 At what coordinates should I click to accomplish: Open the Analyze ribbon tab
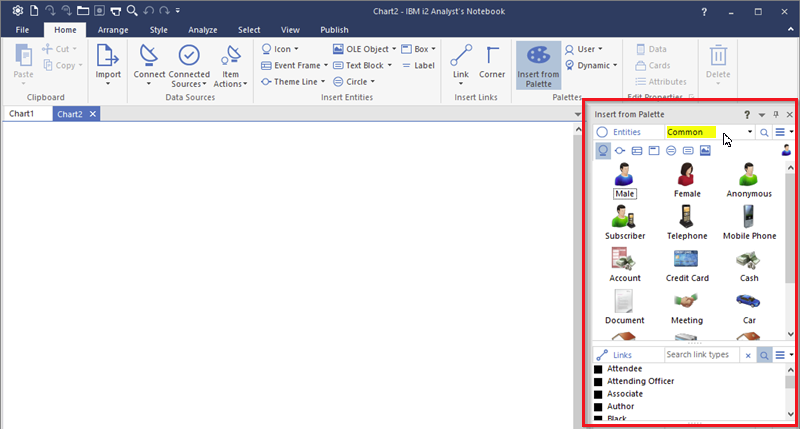[x=202, y=30]
